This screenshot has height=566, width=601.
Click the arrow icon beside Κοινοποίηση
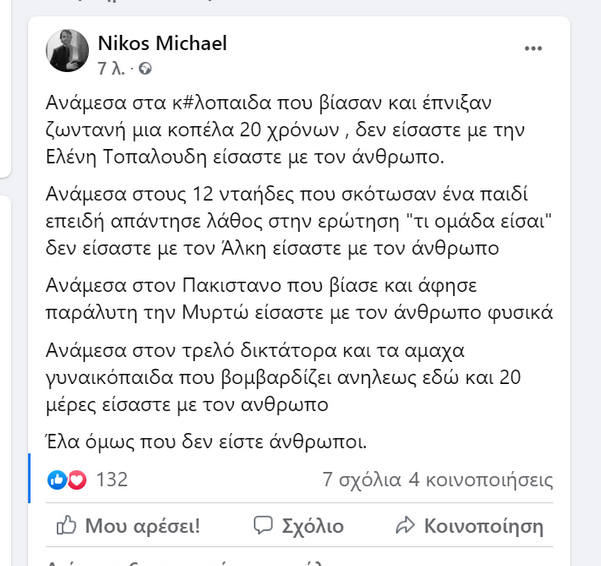(406, 525)
